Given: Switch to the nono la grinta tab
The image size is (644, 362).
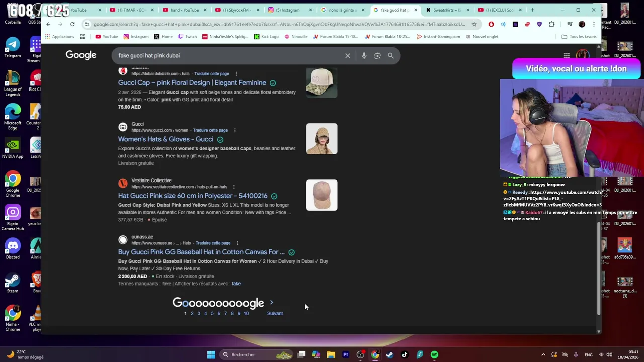Looking at the screenshot, I should [342, 10].
